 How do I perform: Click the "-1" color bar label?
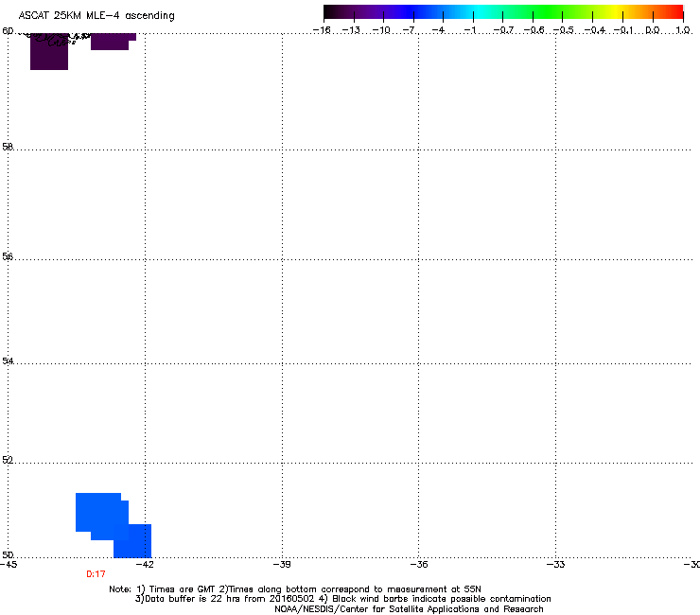coord(469,30)
